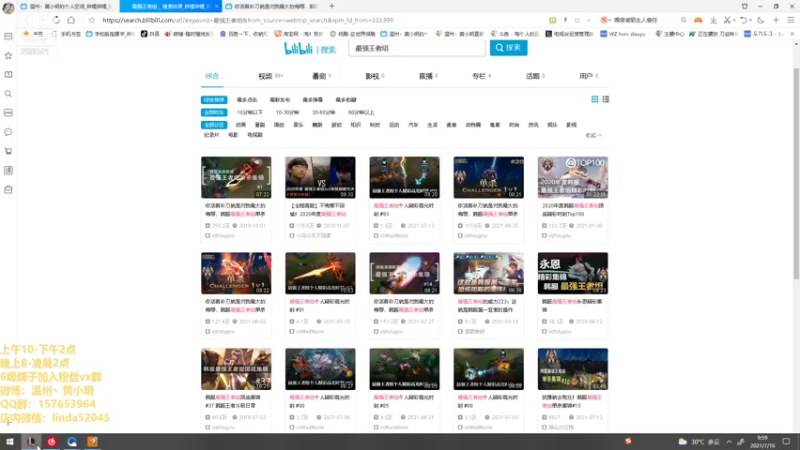The height and width of the screenshot is (450, 800).
Task: Open the 主播中心 bookmark
Action: click(x=670, y=34)
